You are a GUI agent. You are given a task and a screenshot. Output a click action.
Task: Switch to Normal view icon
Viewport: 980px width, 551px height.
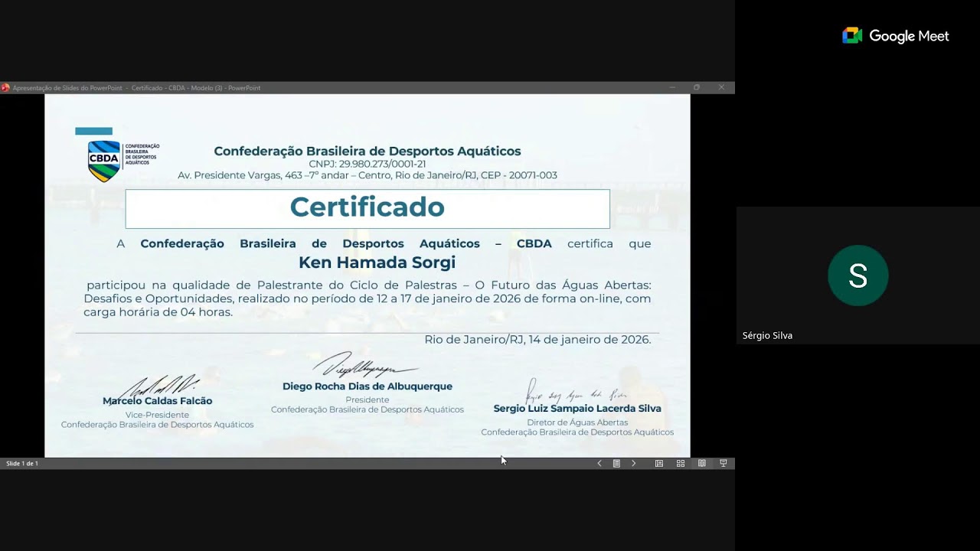(x=658, y=463)
